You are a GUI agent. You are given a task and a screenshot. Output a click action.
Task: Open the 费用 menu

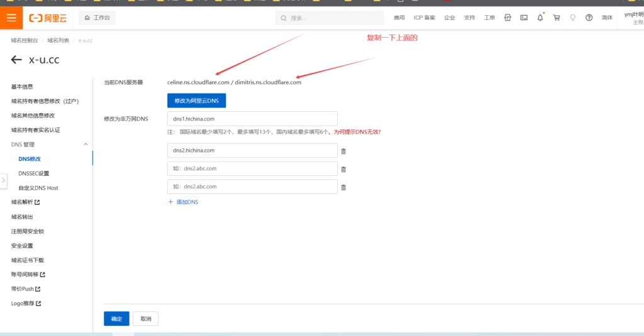pos(399,18)
